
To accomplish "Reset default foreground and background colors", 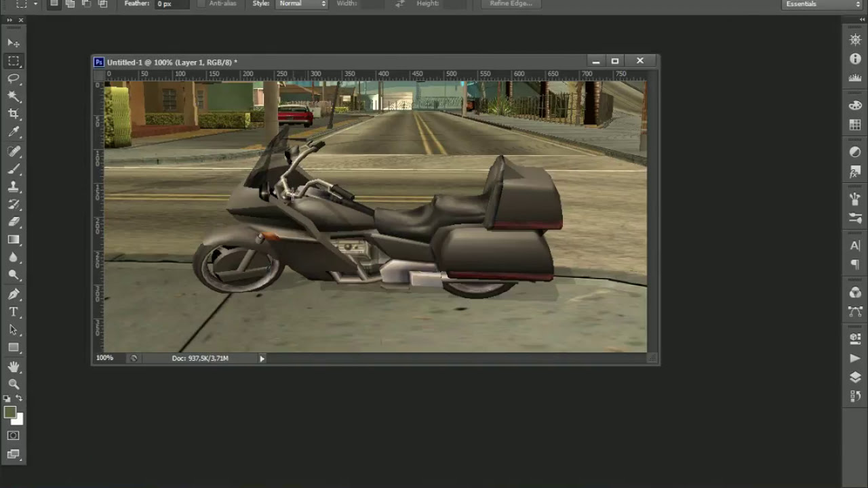I will tap(7, 399).
